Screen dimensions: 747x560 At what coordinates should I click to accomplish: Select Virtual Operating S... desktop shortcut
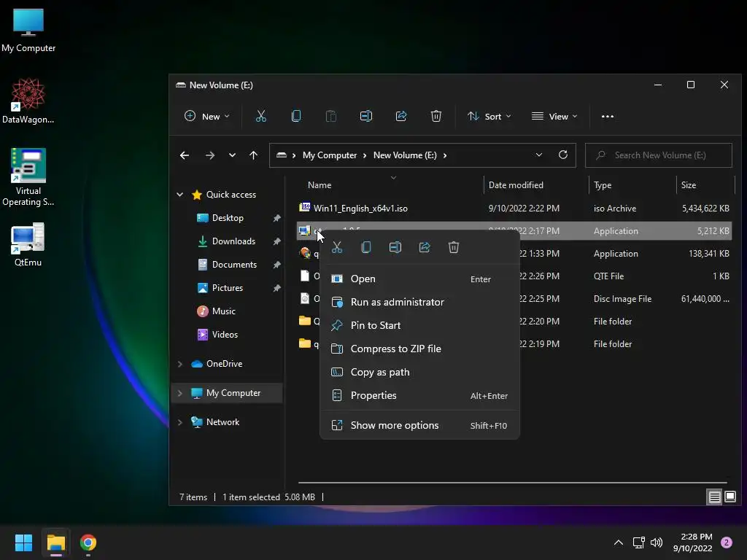pos(28,177)
